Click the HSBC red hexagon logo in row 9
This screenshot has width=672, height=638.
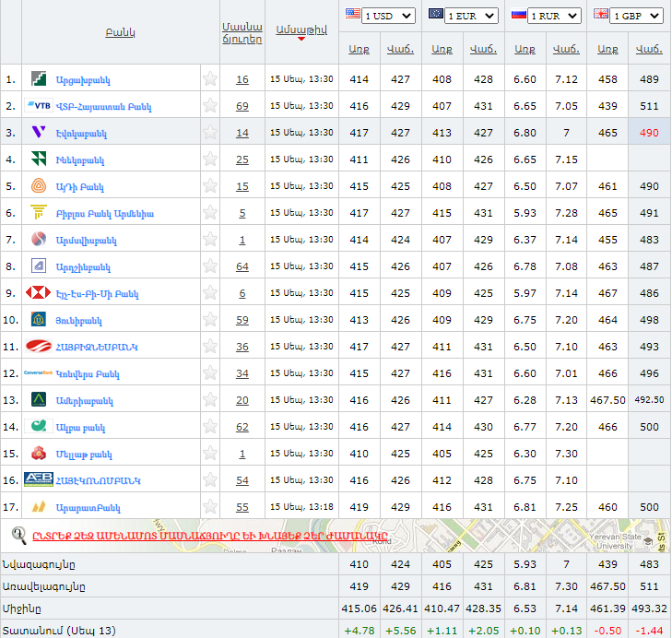[38, 292]
